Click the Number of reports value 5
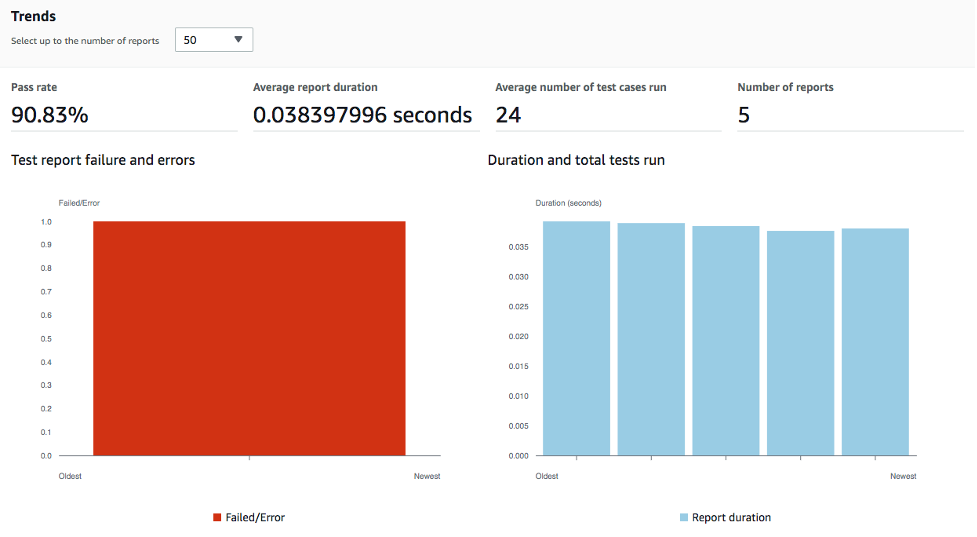This screenshot has width=977, height=537. coord(744,115)
